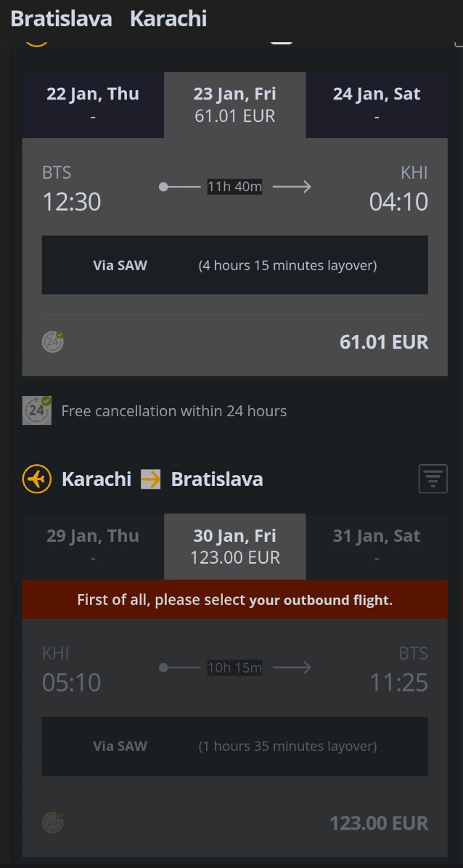Pick the 31 Jan, Sat return date
Viewport: 463px width, 868px height.
(x=377, y=546)
